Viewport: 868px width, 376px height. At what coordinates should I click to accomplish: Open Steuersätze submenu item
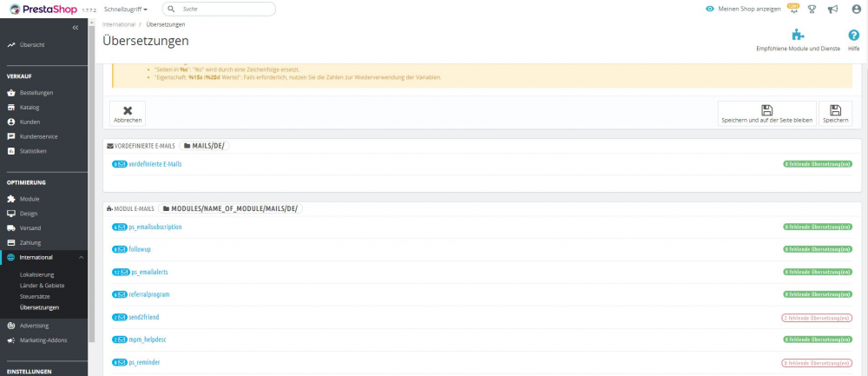click(35, 297)
